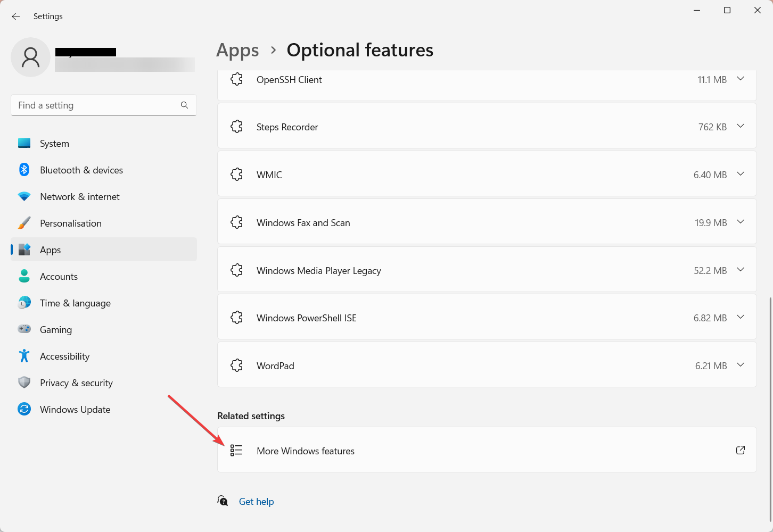Click the Windows PowerShell ISE label
The image size is (773, 532).
point(307,318)
